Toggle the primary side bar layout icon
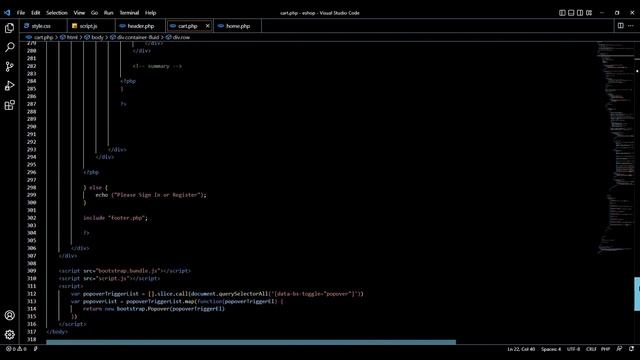The image size is (640, 360). pyautogui.click(x=562, y=13)
